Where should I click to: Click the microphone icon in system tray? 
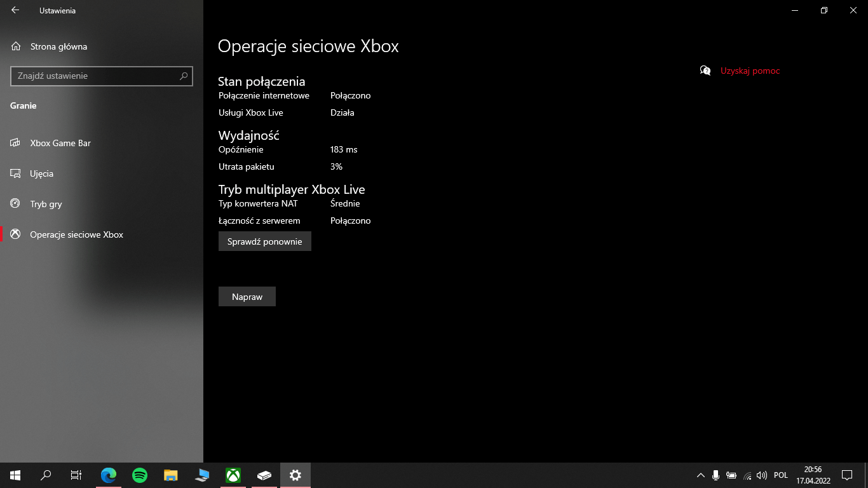click(x=716, y=475)
